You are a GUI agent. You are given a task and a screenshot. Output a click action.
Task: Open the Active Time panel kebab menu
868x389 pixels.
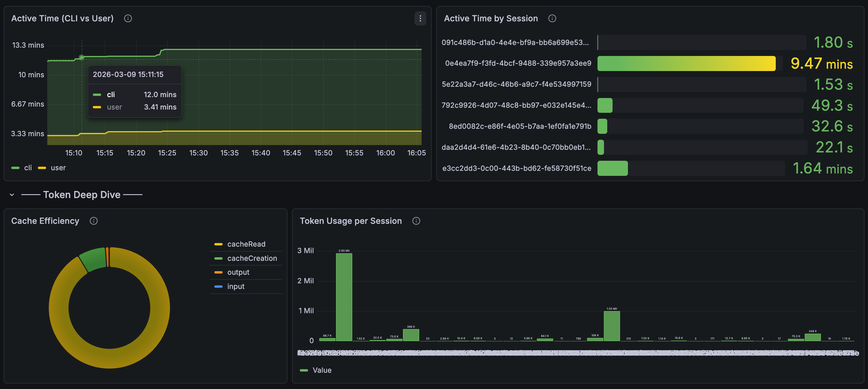click(420, 19)
